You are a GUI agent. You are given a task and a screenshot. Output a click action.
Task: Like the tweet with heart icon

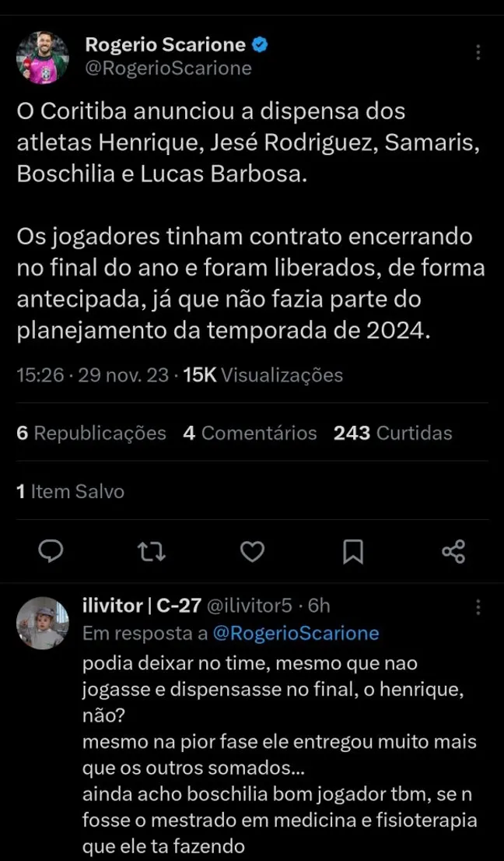click(x=252, y=552)
